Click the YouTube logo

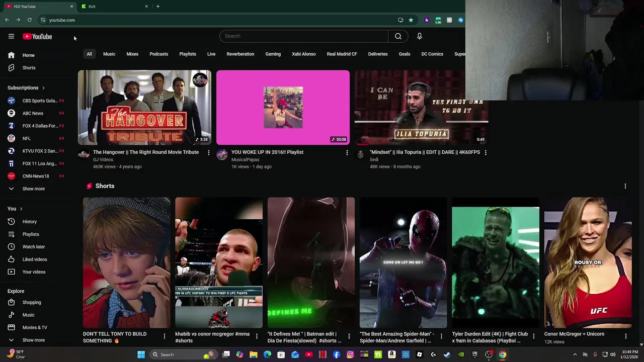[x=37, y=36]
